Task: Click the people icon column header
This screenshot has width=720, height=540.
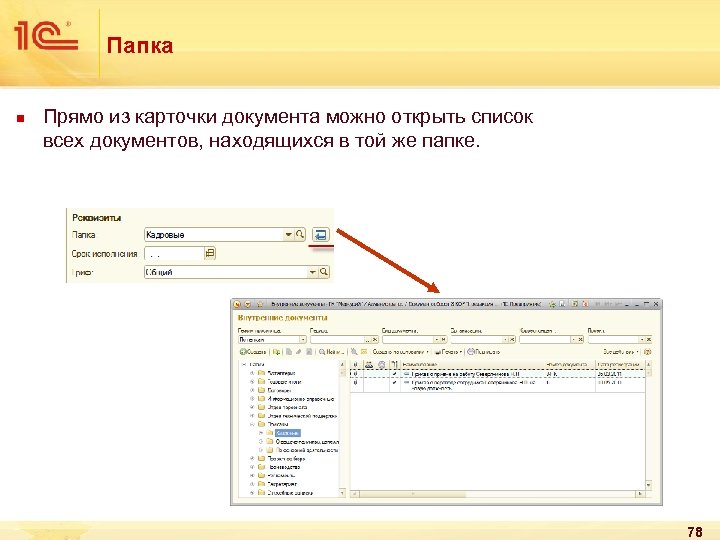Action: click(369, 365)
